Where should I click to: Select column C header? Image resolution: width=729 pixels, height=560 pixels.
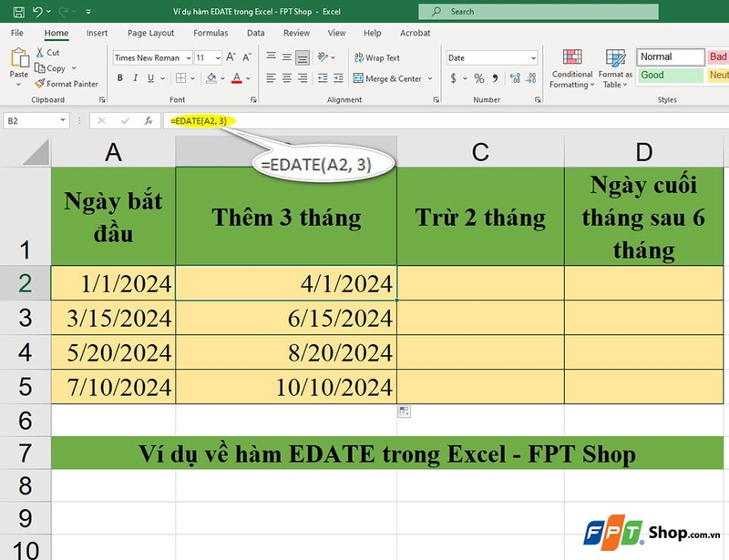click(x=480, y=152)
